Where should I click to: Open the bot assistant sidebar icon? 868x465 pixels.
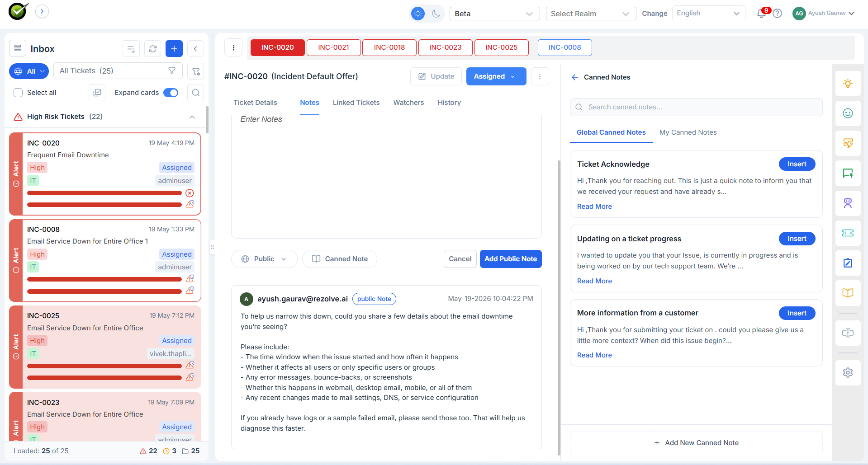point(848,203)
